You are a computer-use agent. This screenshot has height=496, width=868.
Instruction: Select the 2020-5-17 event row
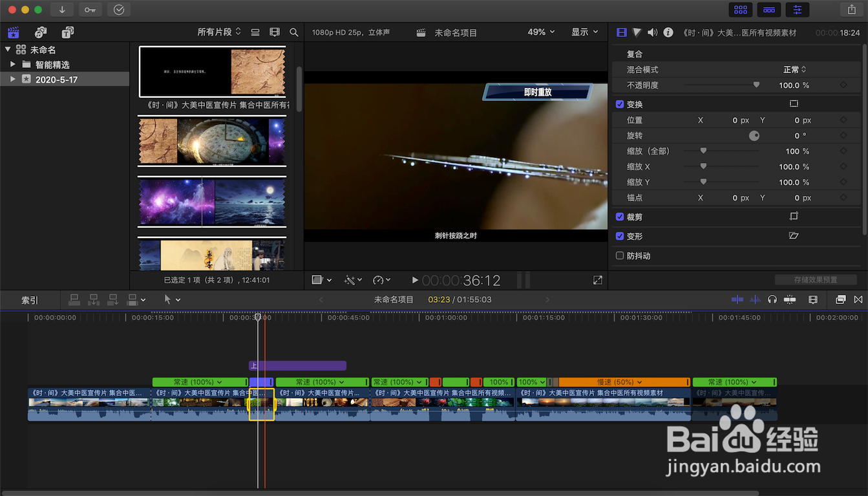pos(65,79)
